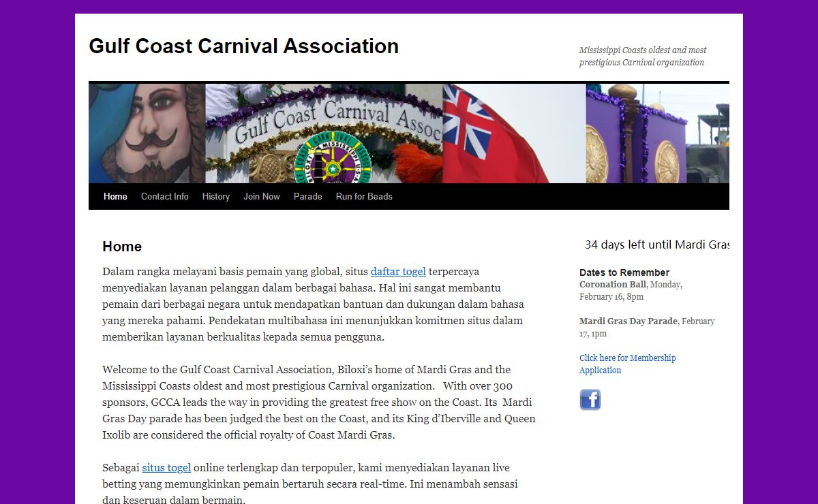Go to Run for Beads page

364,196
